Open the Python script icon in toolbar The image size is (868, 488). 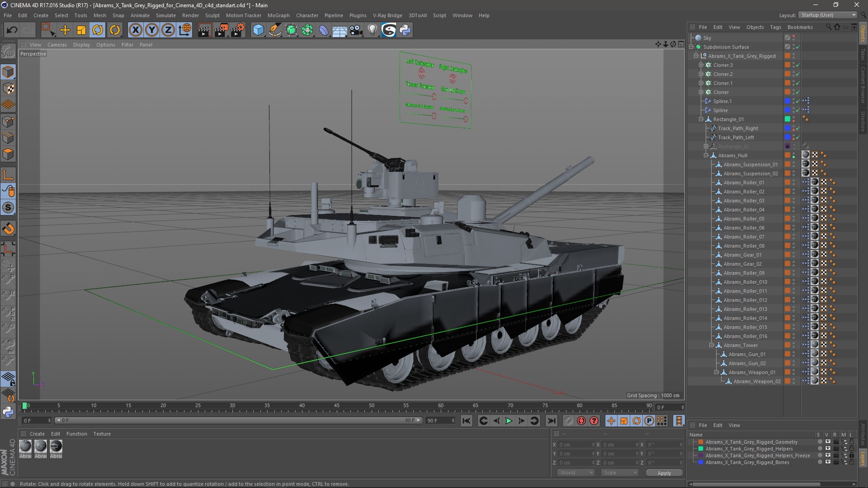[x=405, y=30]
